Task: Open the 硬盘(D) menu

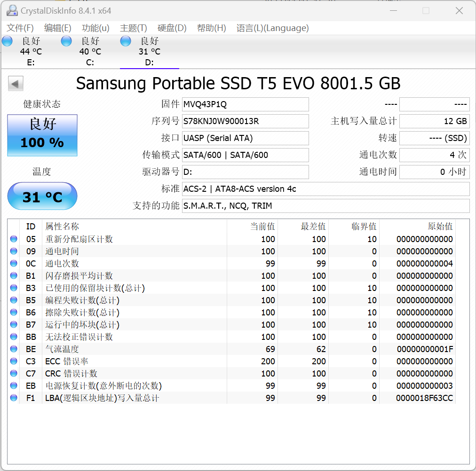Action: point(172,28)
